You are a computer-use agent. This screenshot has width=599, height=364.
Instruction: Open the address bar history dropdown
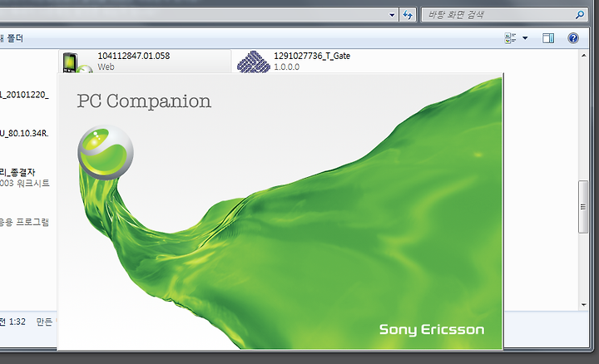pos(392,15)
